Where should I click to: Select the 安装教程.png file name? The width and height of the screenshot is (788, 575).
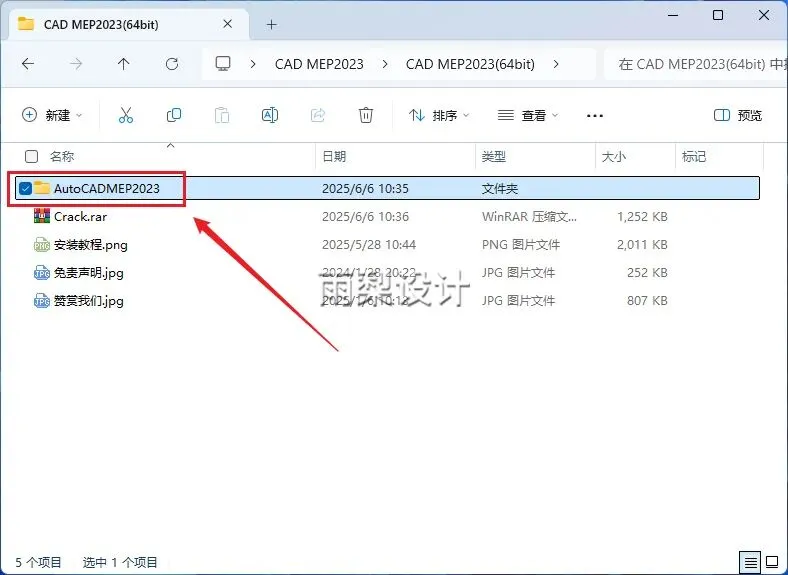pos(90,245)
